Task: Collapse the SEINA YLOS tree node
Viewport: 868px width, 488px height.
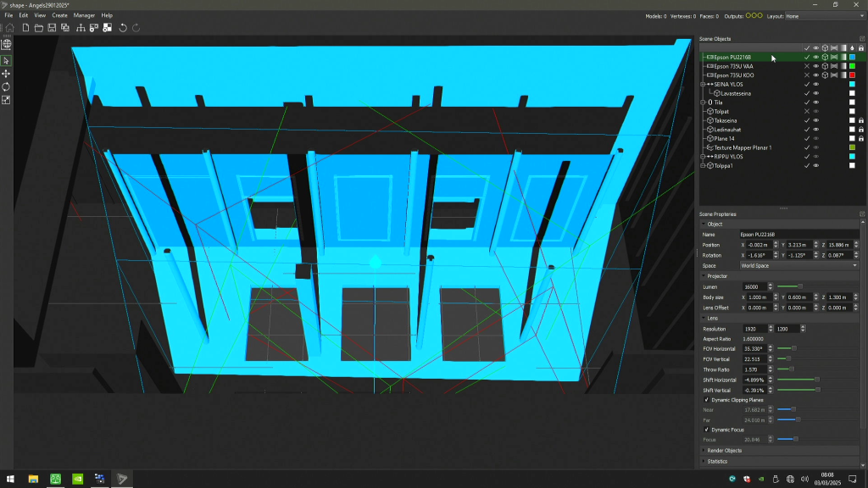Action: click(x=704, y=85)
